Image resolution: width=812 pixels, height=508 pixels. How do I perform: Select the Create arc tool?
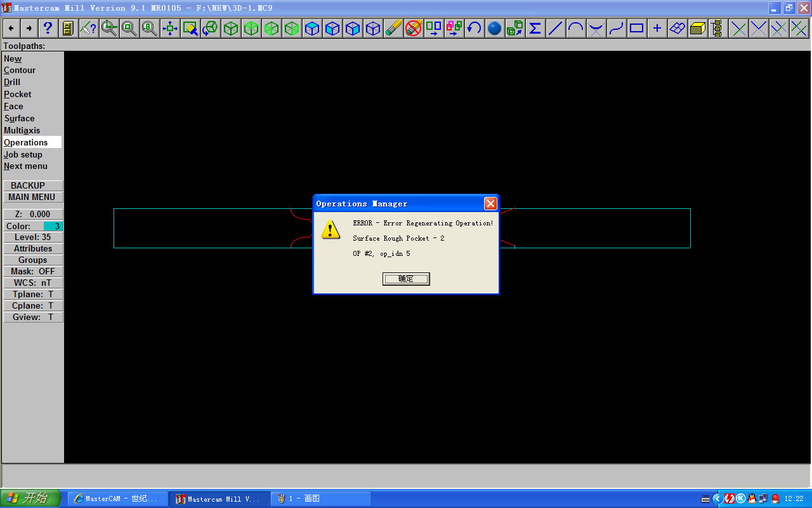coord(576,28)
